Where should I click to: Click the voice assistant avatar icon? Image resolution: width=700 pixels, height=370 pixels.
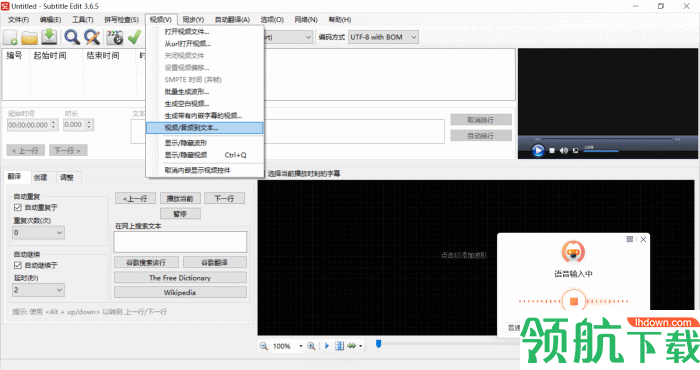click(x=573, y=253)
